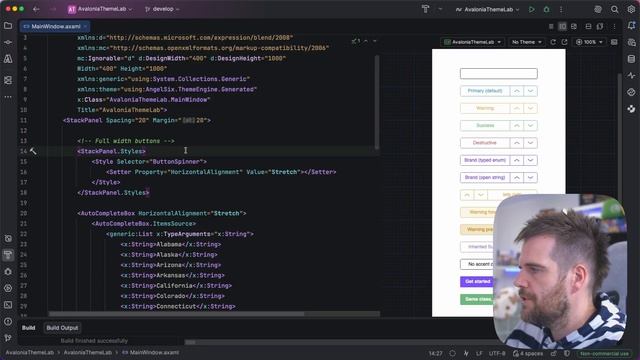Click the read-only lock icon in status bar
The width and height of the screenshot is (640, 360).
click(553, 353)
